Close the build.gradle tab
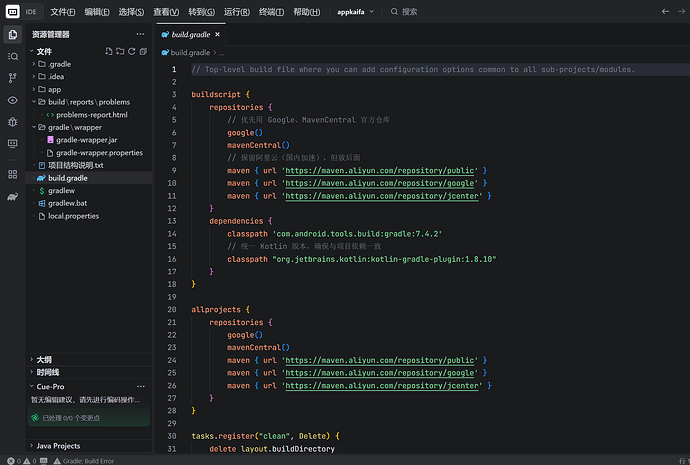This screenshot has width=690, height=465. click(218, 34)
